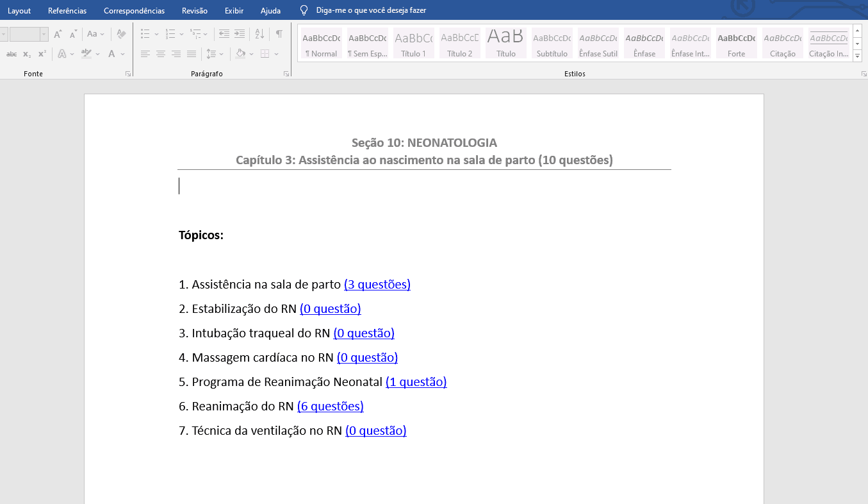
Task: Increase paragraph indent
Action: coord(239,34)
